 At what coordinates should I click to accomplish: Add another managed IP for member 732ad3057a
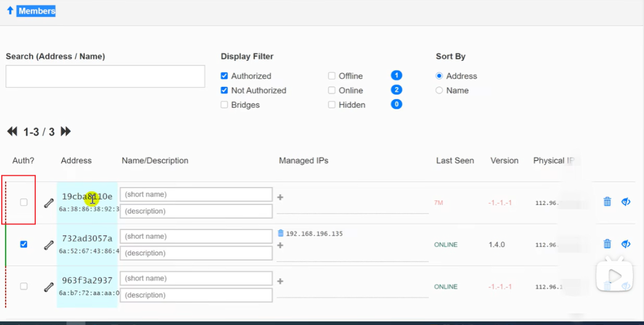tap(280, 245)
